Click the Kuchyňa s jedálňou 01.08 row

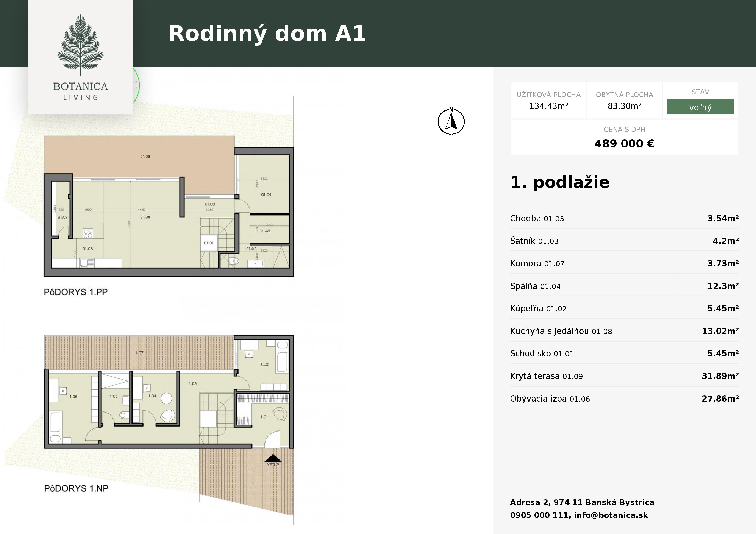coord(624,331)
